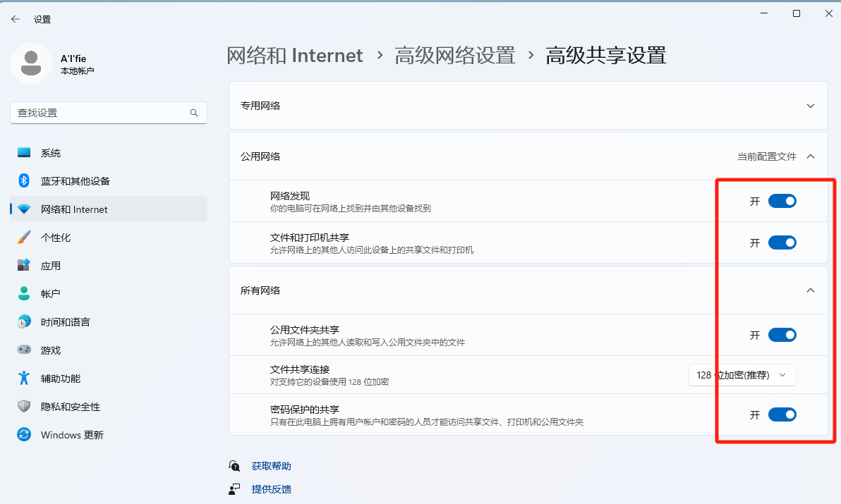Open 蓝牙和其他设备 settings category
Screen dimensions: 841x504
(109, 181)
